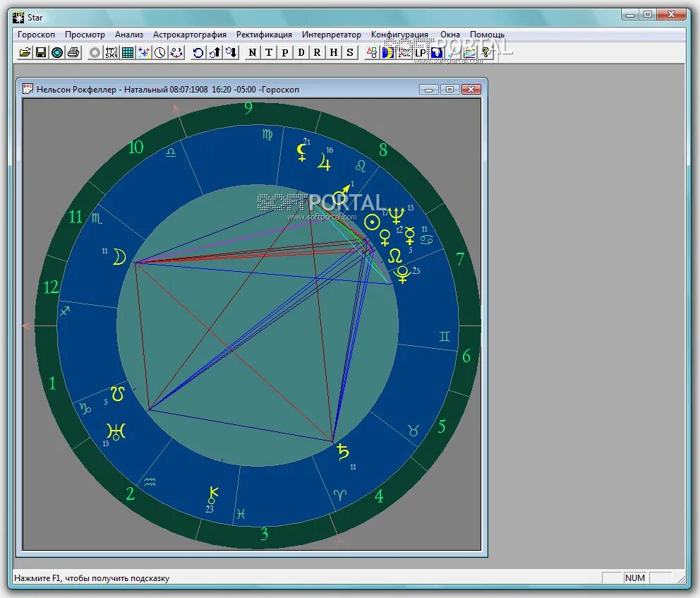
Task: Click the house number 12 label
Action: click(x=51, y=287)
